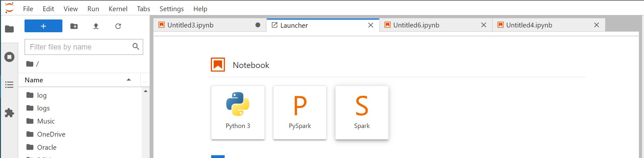Image resolution: width=644 pixels, height=158 pixels.
Task: Open the Run menu
Action: click(x=93, y=9)
